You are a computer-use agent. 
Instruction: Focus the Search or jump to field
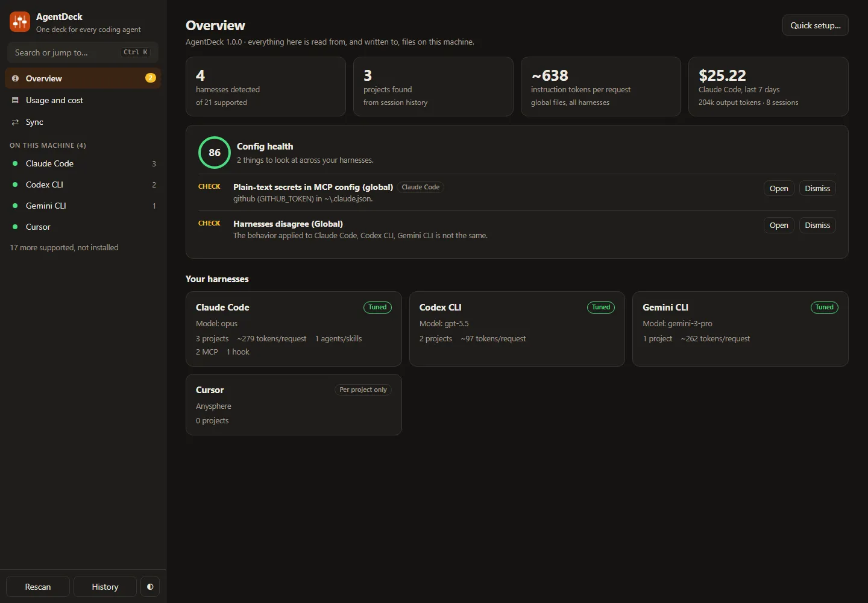[83, 52]
